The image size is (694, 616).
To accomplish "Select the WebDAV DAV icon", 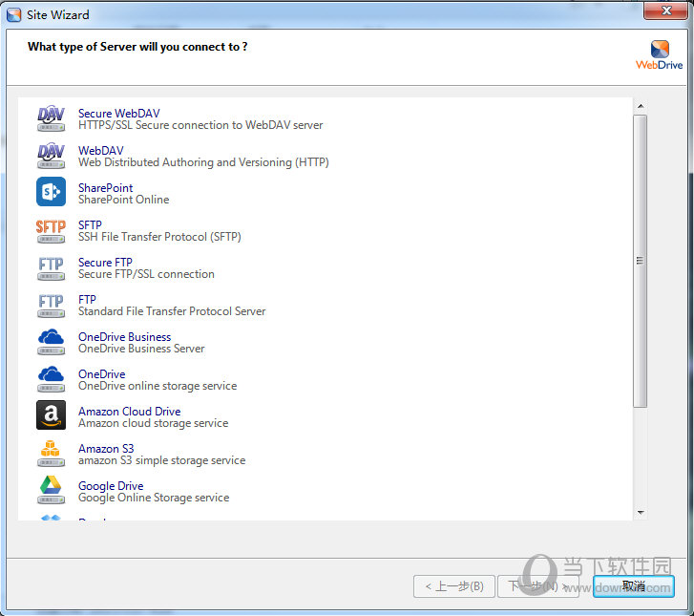I will tap(51, 156).
